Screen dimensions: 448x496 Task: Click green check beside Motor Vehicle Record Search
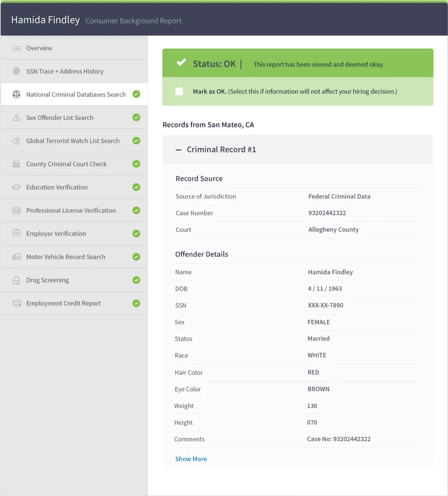click(136, 257)
